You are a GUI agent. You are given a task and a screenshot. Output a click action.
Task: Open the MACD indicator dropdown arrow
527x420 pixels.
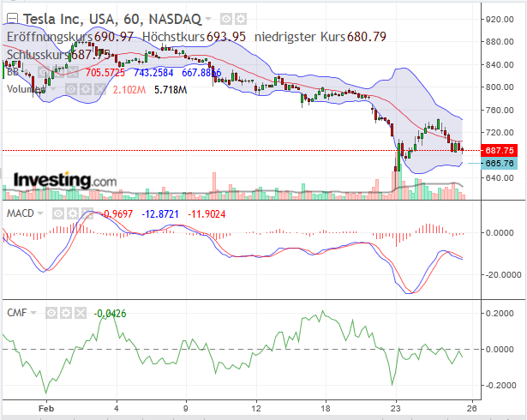tap(40, 213)
